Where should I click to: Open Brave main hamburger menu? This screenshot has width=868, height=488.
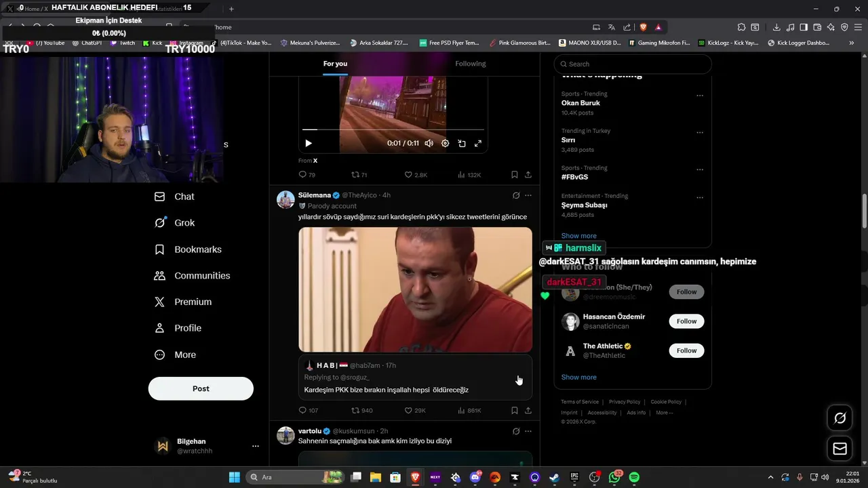857,27
